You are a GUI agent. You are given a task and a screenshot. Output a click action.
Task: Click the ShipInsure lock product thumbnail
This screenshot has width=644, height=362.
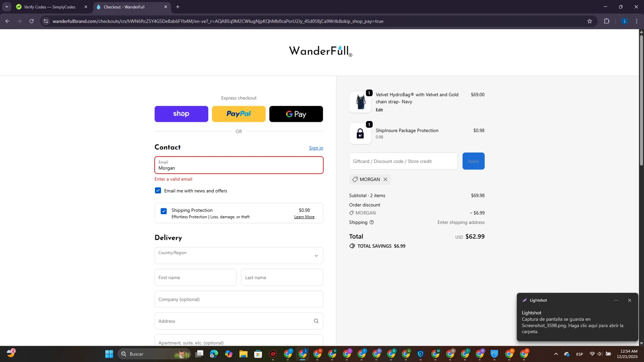click(360, 133)
